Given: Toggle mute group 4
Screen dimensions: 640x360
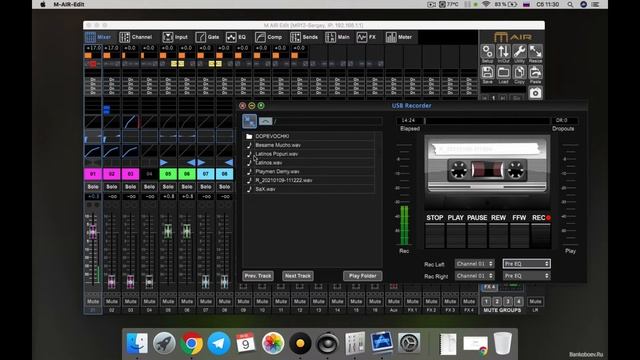Looking at the screenshot, I should click(x=518, y=302).
